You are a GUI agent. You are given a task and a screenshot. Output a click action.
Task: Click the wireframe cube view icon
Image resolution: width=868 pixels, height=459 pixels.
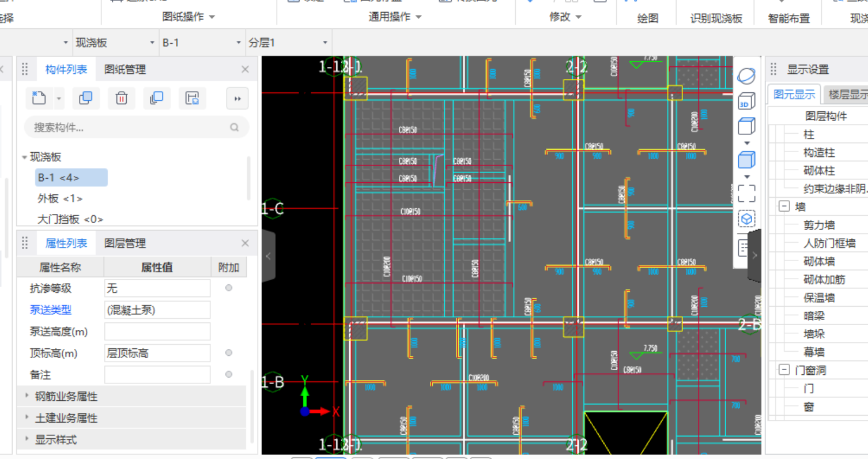(x=746, y=125)
